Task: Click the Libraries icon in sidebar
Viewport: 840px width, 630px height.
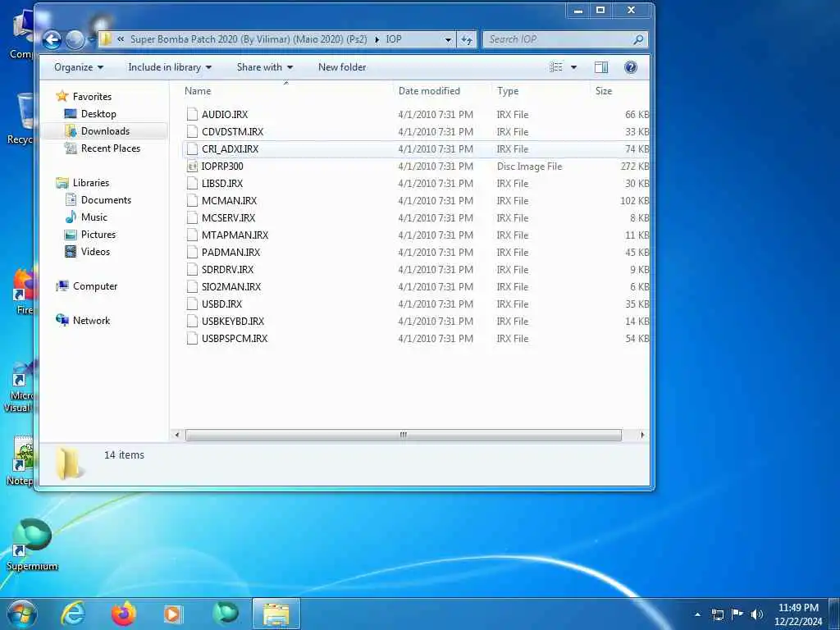Action: (62, 183)
